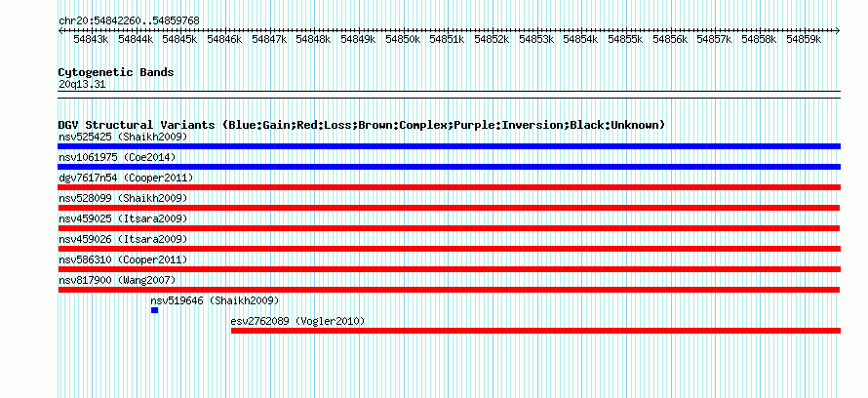
Task: Click the 54843k ruler tick label
Action: click(91, 39)
